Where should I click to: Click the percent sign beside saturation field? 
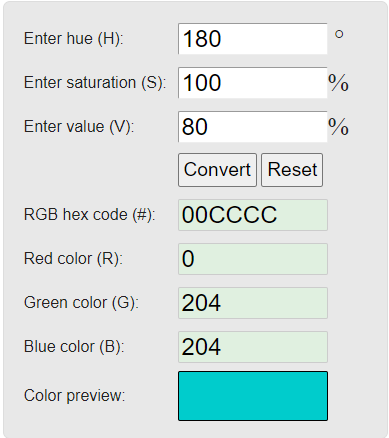coord(338,83)
